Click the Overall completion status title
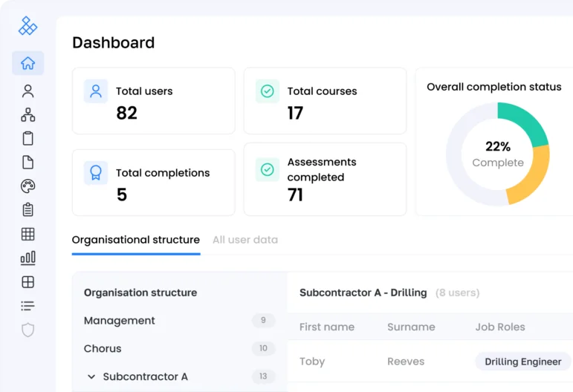Image resolution: width=573 pixels, height=392 pixels. [x=494, y=87]
